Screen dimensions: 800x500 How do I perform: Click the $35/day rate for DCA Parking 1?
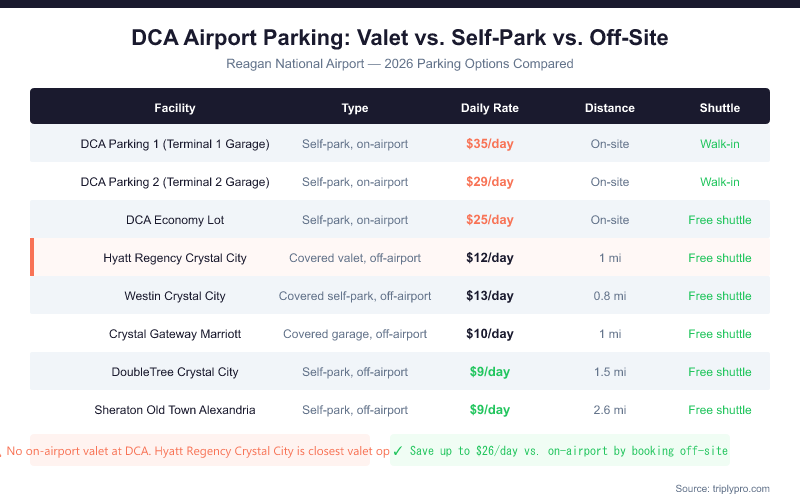pos(490,144)
